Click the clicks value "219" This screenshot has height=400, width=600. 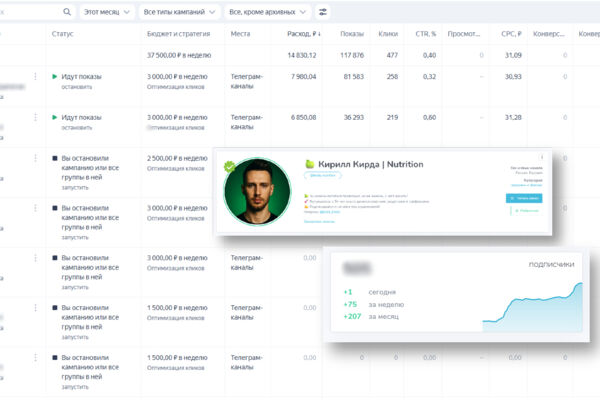pos(392,117)
